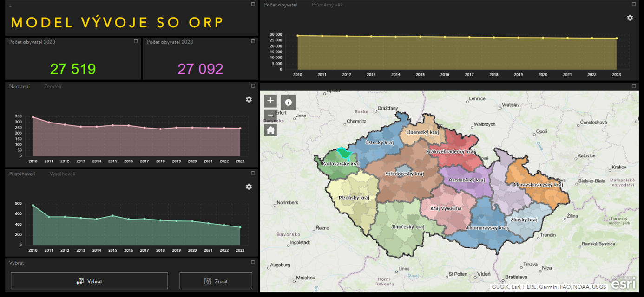This screenshot has height=297, width=644.
Task: Show the Zemřeli tab
Action: (53, 86)
